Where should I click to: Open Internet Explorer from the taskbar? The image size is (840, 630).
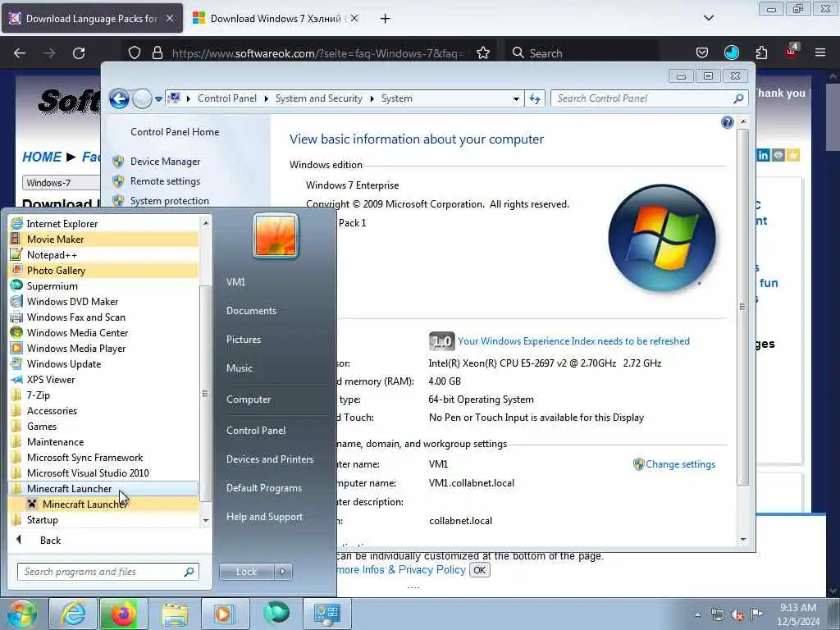point(72,614)
